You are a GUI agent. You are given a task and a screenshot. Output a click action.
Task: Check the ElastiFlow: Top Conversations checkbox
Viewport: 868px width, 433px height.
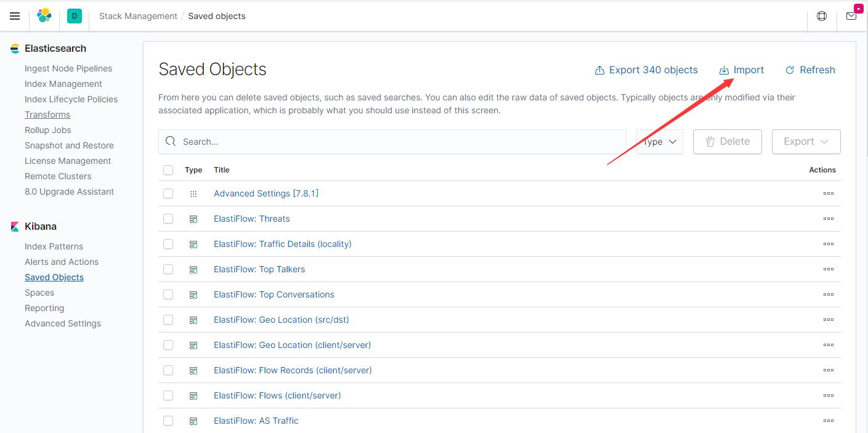[168, 294]
